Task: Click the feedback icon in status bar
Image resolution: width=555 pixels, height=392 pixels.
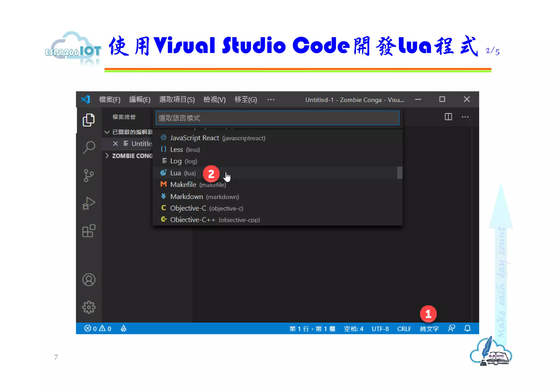Action: pos(451,328)
